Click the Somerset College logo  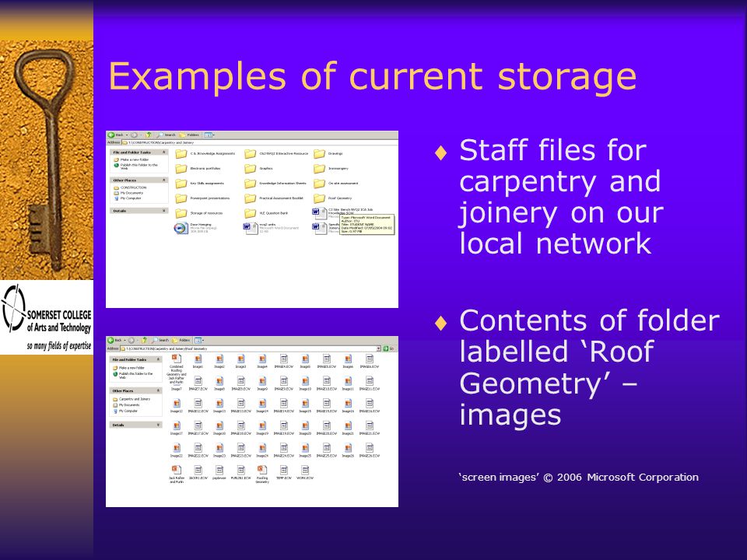[x=46, y=317]
